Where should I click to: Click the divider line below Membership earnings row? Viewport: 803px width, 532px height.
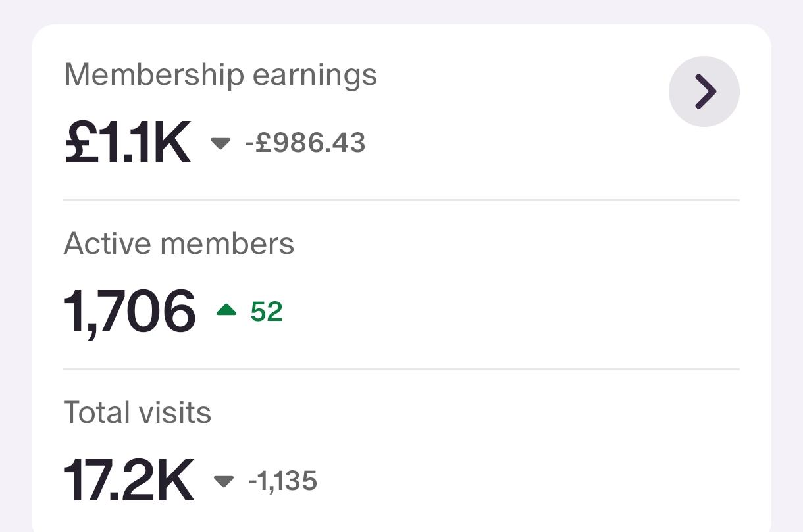401,200
